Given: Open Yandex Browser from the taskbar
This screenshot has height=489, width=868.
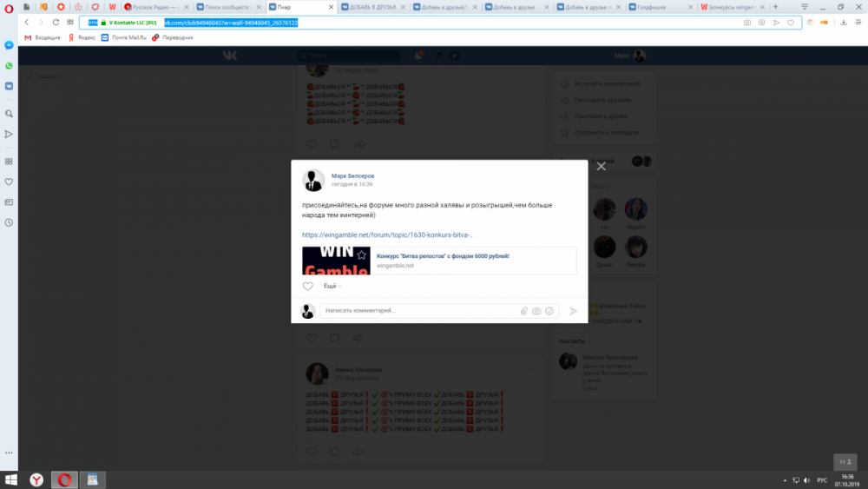Looking at the screenshot, I should (x=36, y=479).
